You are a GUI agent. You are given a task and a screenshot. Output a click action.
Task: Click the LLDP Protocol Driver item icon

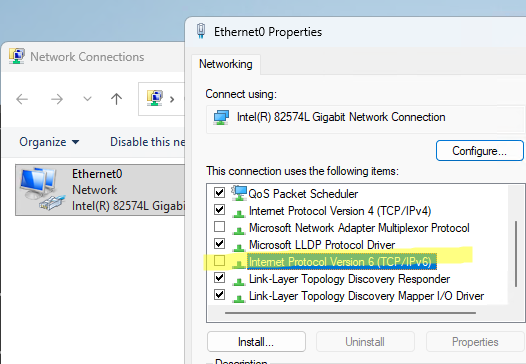click(239, 248)
